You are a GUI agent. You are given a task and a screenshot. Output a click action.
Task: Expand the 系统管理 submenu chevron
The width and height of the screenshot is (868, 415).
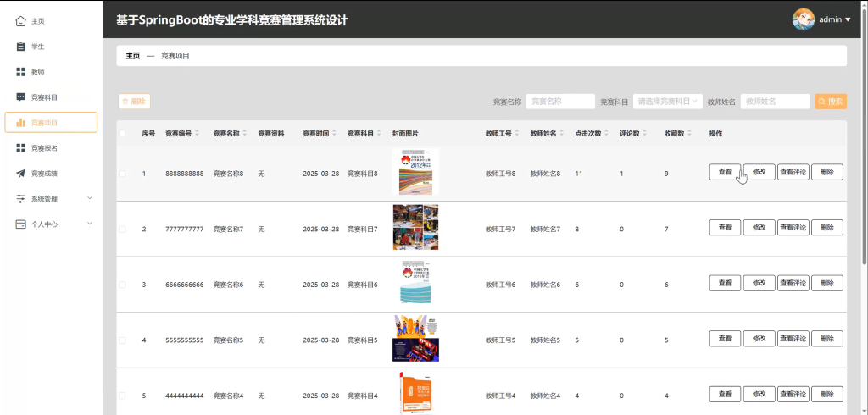pos(90,198)
